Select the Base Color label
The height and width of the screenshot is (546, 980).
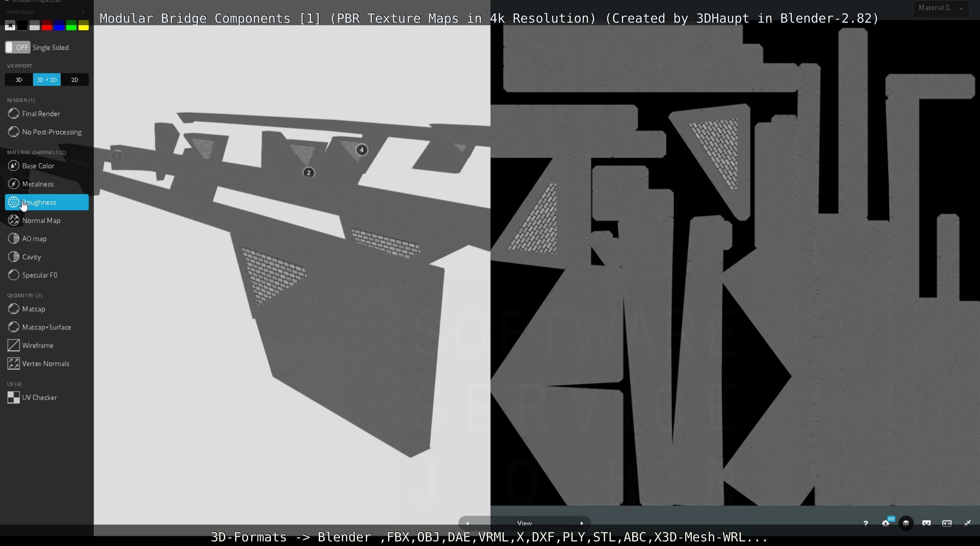[x=38, y=166]
